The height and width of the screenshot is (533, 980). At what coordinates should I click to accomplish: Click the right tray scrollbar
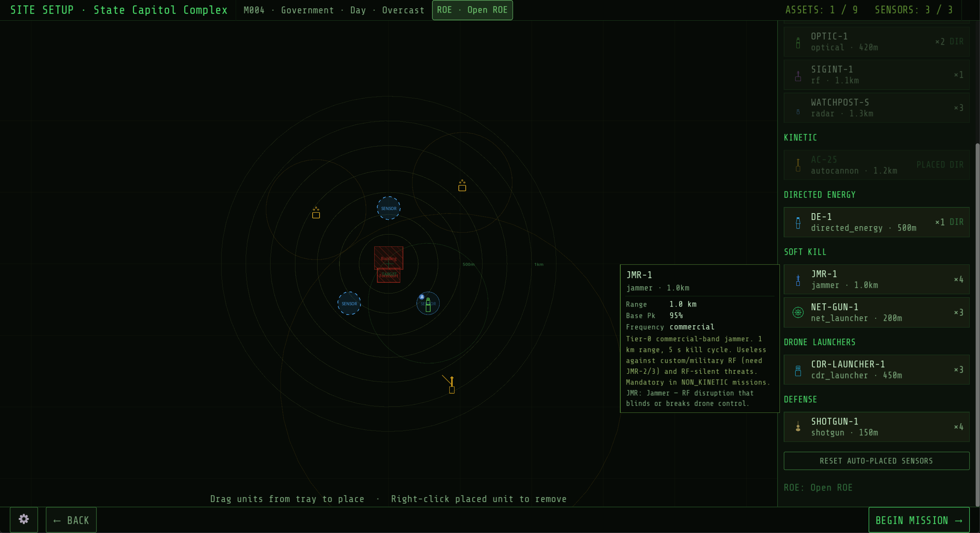click(977, 325)
